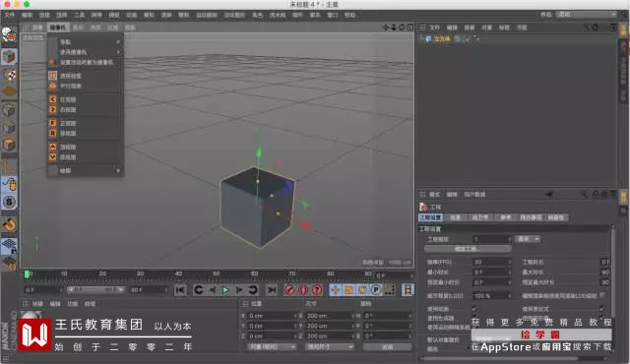Toggle 使用表达式 checkbox
Image resolution: width=630 pixels, height=364 pixels.
601,309
